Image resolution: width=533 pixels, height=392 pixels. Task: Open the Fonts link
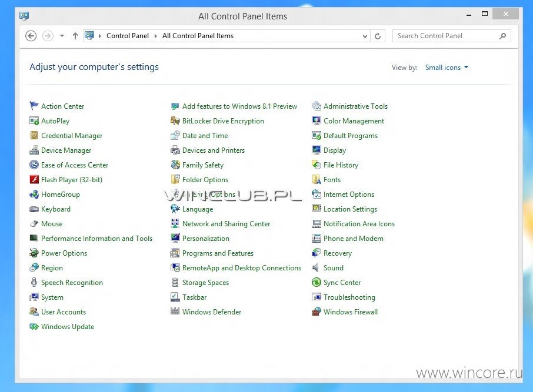(x=332, y=179)
